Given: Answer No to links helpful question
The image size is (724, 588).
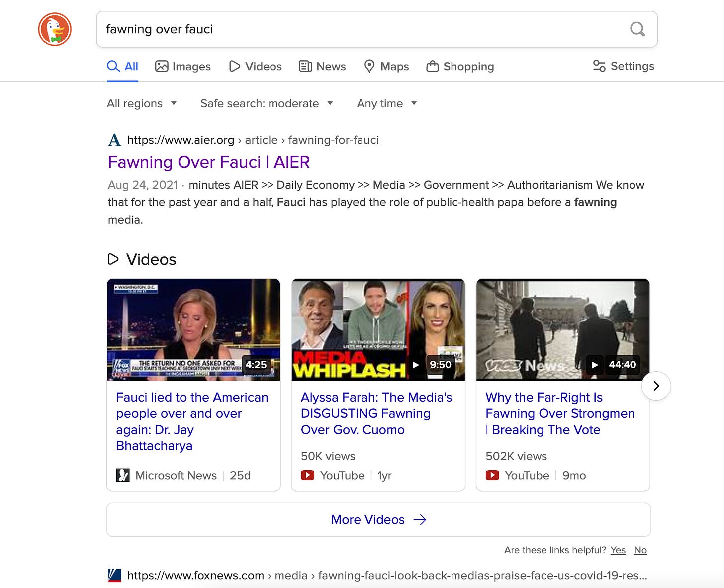Looking at the screenshot, I should pyautogui.click(x=640, y=550).
